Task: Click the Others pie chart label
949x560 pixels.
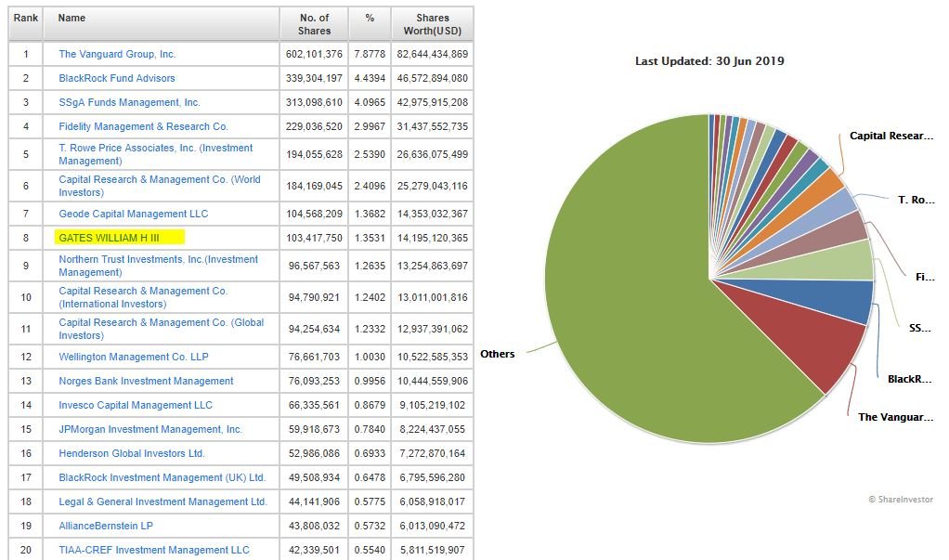Action: pos(497,354)
